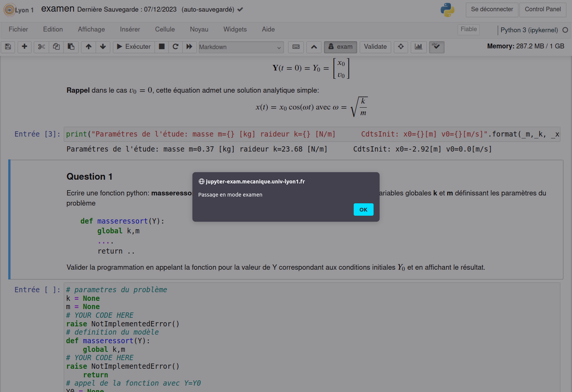The height and width of the screenshot is (392, 572).
Task: Open command palette keyboard icon
Action: pos(296,47)
